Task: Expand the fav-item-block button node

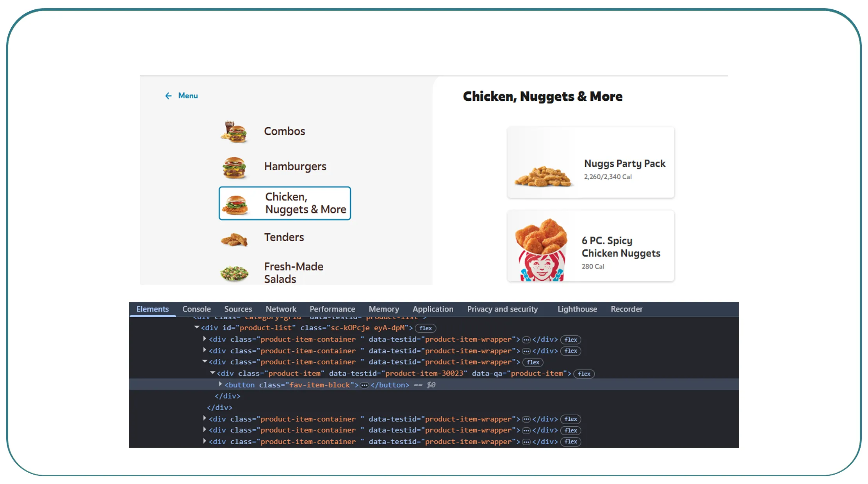Action: tap(220, 384)
